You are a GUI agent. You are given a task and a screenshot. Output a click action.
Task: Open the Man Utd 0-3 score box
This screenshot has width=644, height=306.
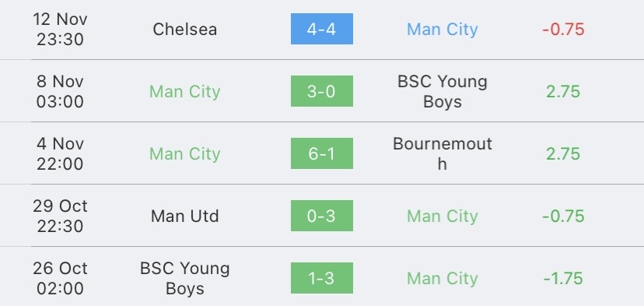pyautogui.click(x=321, y=216)
